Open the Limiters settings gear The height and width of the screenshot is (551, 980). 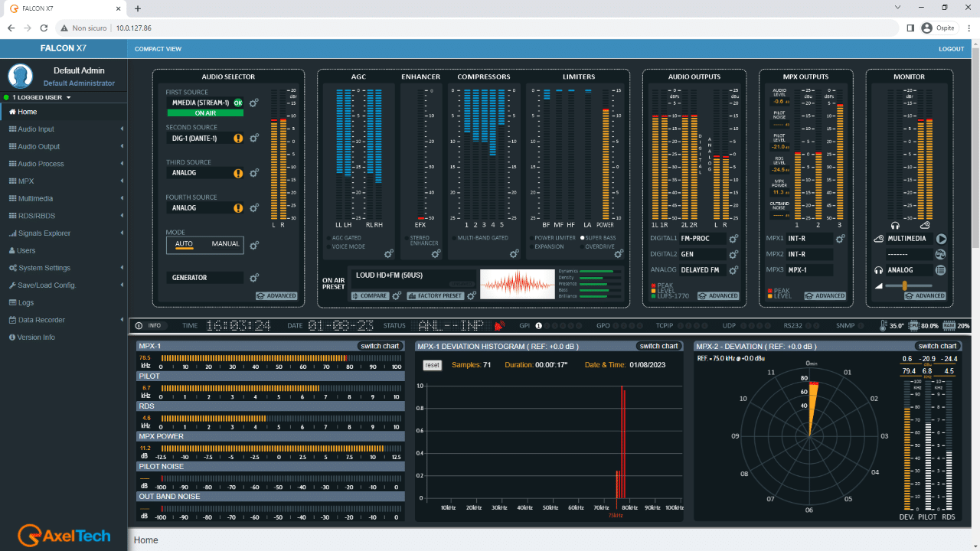click(619, 253)
